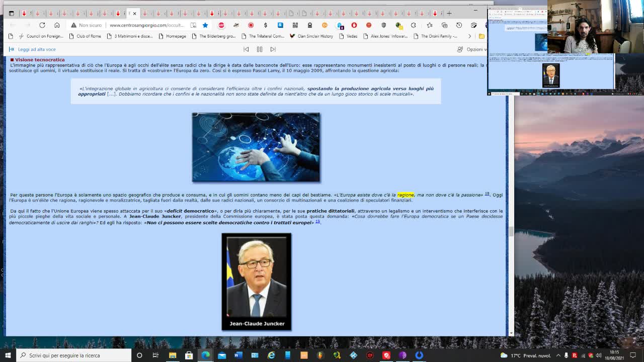
Task: Open Cortana circle on taskbar
Action: point(139,355)
